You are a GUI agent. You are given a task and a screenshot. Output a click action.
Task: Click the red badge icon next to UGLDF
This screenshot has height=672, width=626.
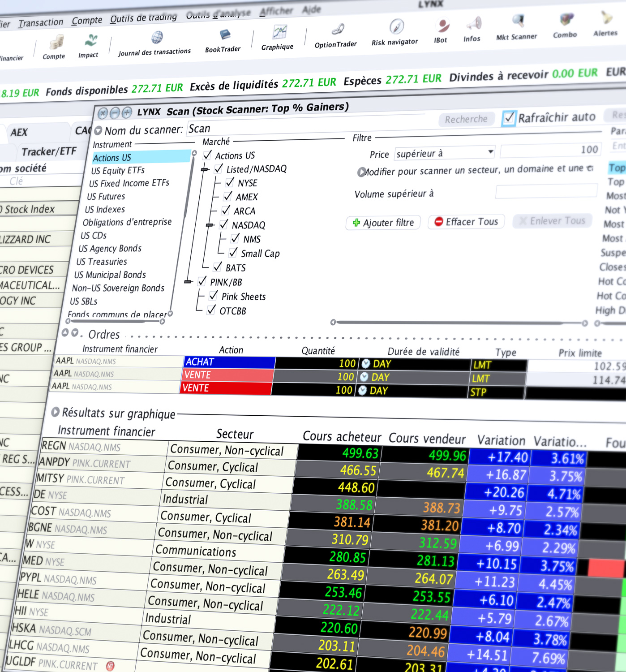pos(110,666)
